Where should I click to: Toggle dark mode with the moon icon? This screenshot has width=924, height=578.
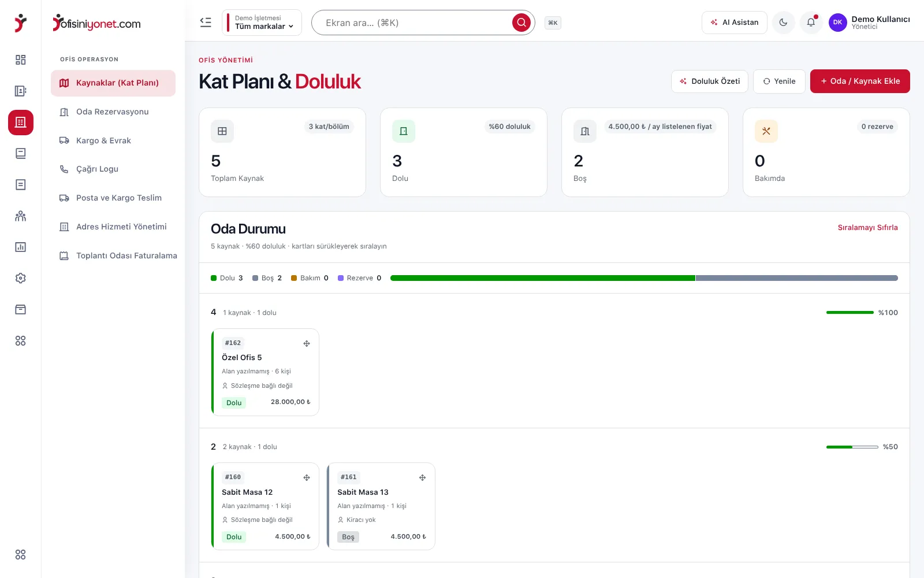click(x=784, y=23)
